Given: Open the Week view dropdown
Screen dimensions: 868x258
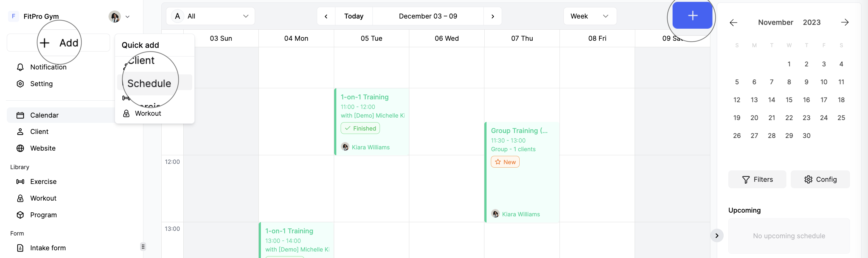Looking at the screenshot, I should click(590, 16).
